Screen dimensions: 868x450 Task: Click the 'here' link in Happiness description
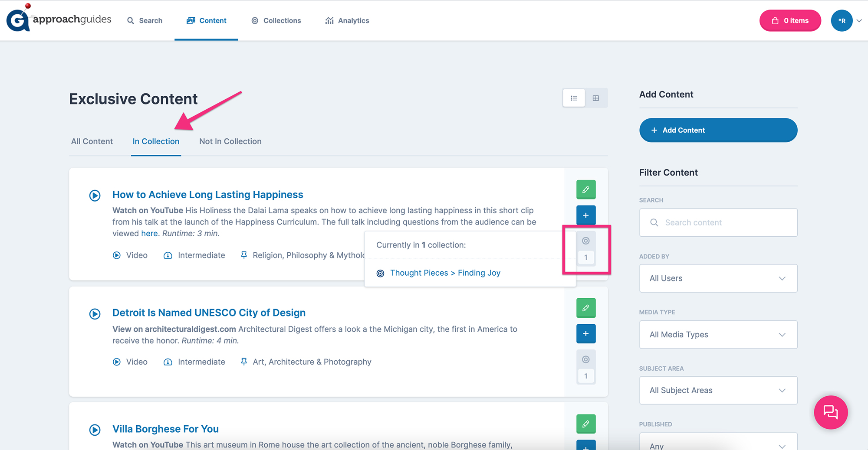149,233
